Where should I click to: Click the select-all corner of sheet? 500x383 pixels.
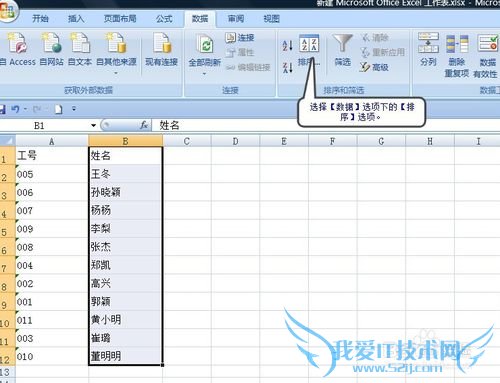click(8, 141)
